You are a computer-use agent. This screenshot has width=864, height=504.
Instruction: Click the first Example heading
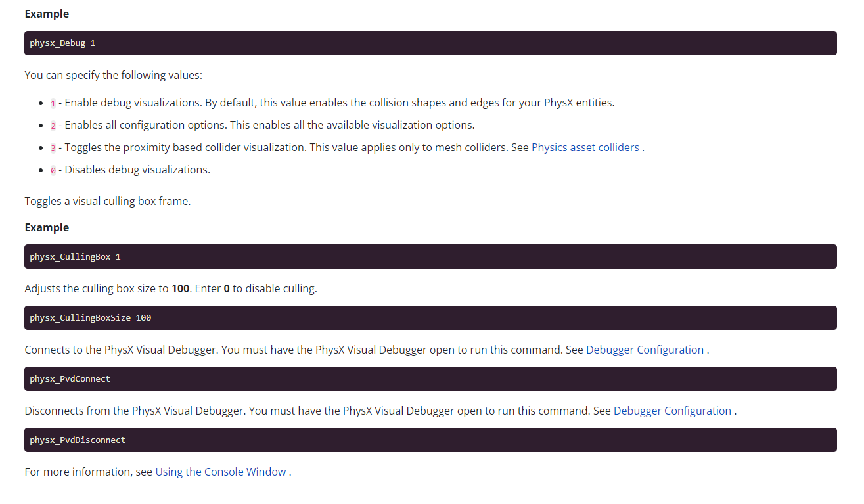(x=46, y=14)
